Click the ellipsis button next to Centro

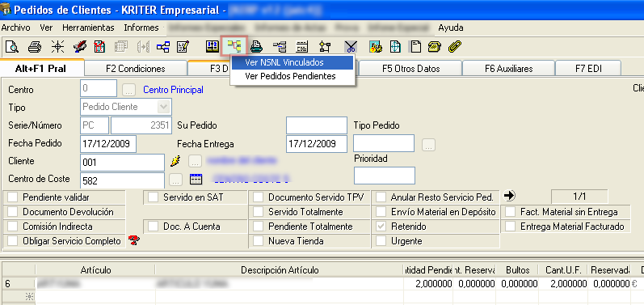click(129, 90)
